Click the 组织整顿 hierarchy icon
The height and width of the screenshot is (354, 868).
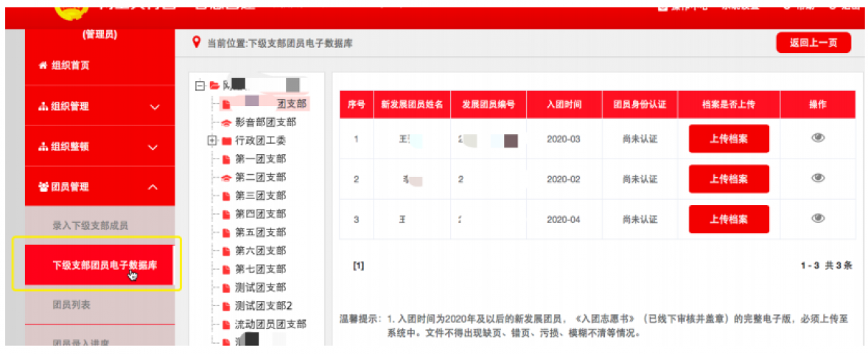pyautogui.click(x=43, y=147)
